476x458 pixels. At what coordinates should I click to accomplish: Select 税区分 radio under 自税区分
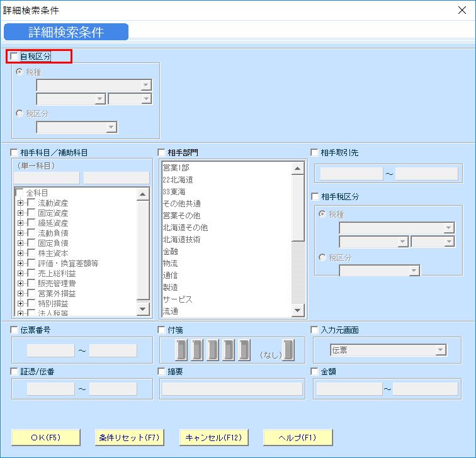(20, 113)
